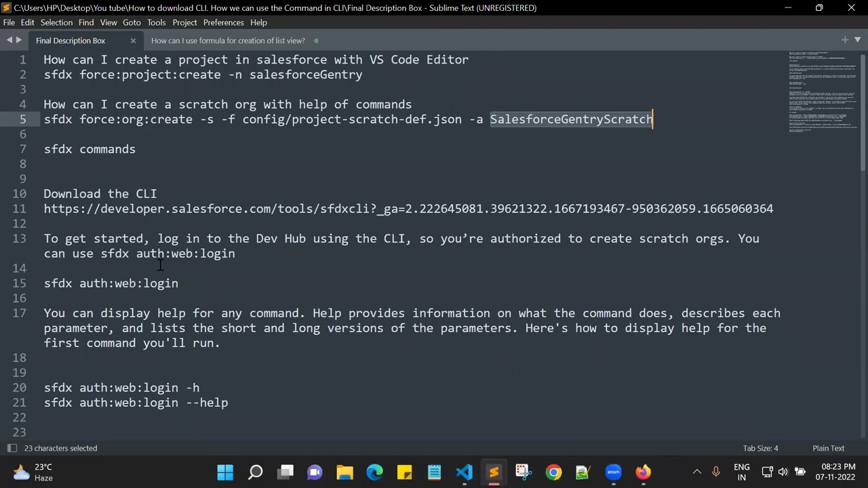This screenshot has width=868, height=488.
Task: Click line number 11 in the gutter
Action: (20, 209)
